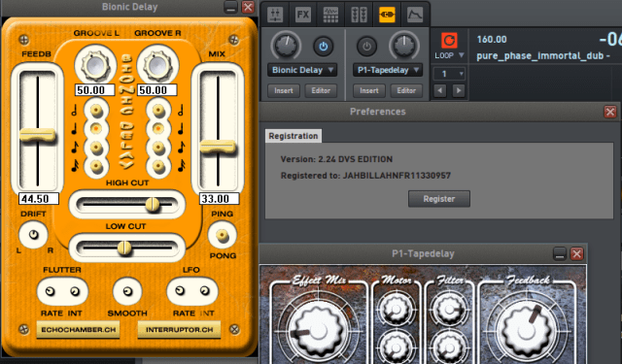This screenshot has width=622, height=364.
Task: Click the MIX vertical slider handle
Action: coord(218,147)
